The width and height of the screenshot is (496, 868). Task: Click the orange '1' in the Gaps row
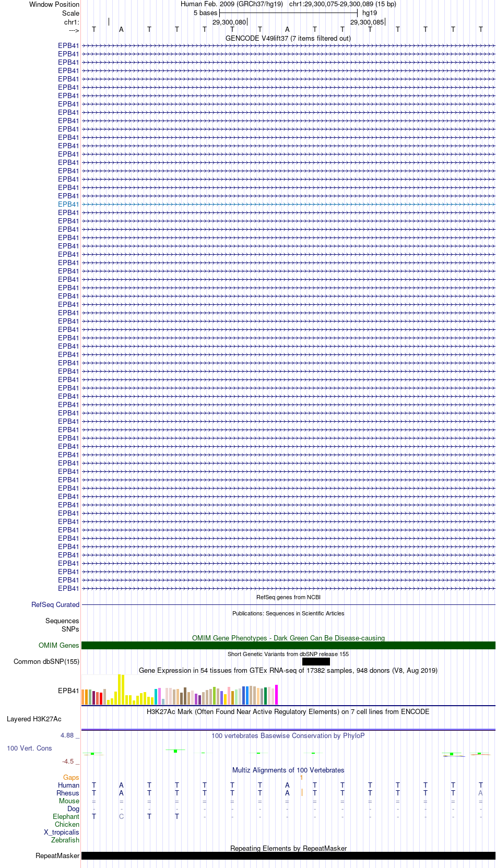(x=301, y=777)
